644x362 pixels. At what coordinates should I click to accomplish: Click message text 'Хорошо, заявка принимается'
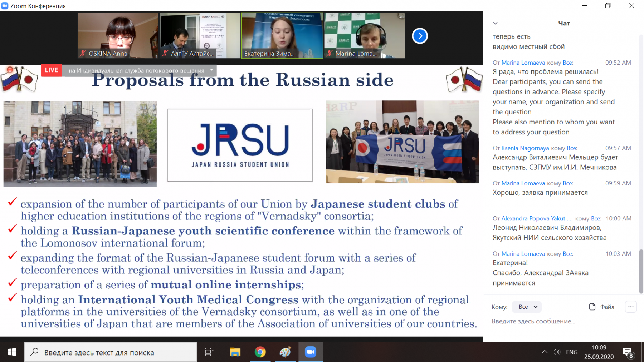click(x=540, y=193)
